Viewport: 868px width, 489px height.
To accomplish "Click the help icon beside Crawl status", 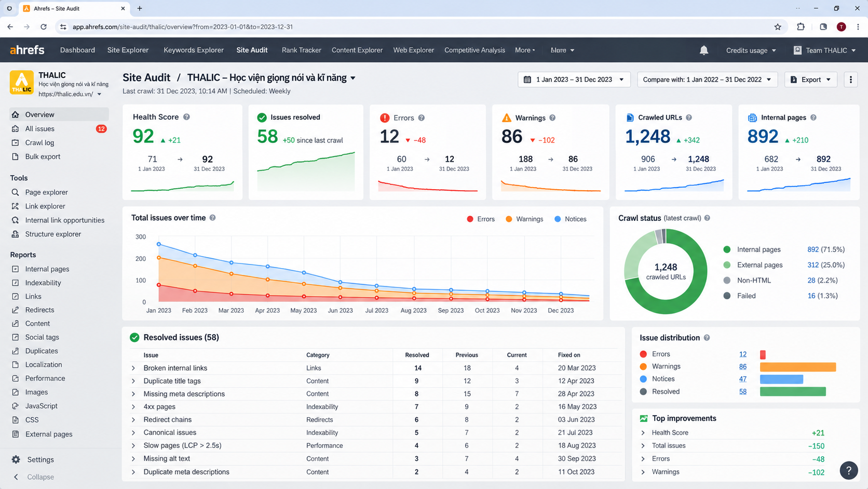I will [707, 218].
